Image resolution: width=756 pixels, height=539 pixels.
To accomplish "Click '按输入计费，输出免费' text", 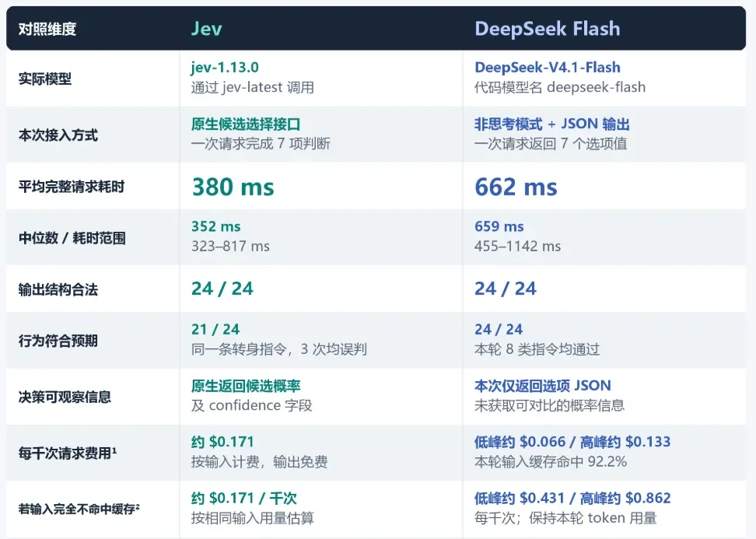I will [x=260, y=462].
